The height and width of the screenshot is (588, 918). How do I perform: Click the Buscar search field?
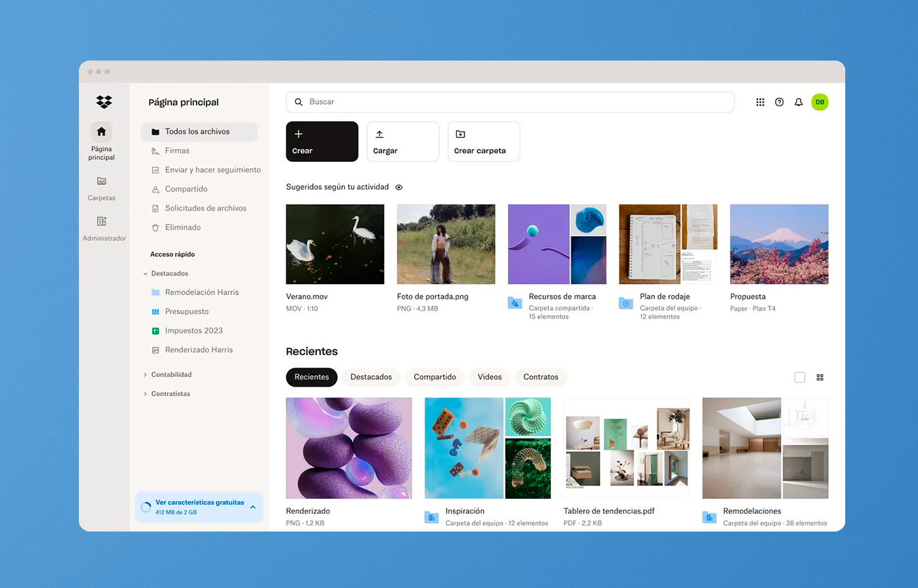coord(510,102)
